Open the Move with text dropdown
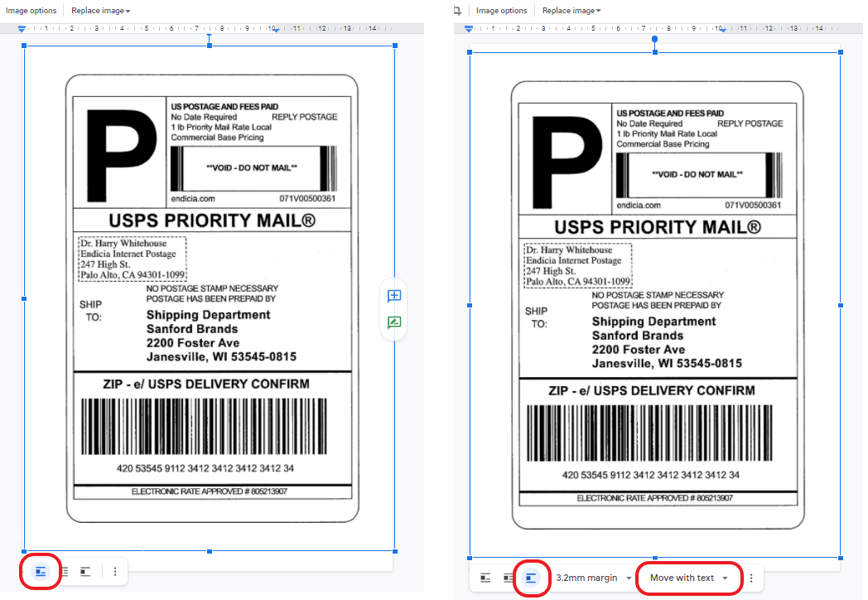 (688, 578)
